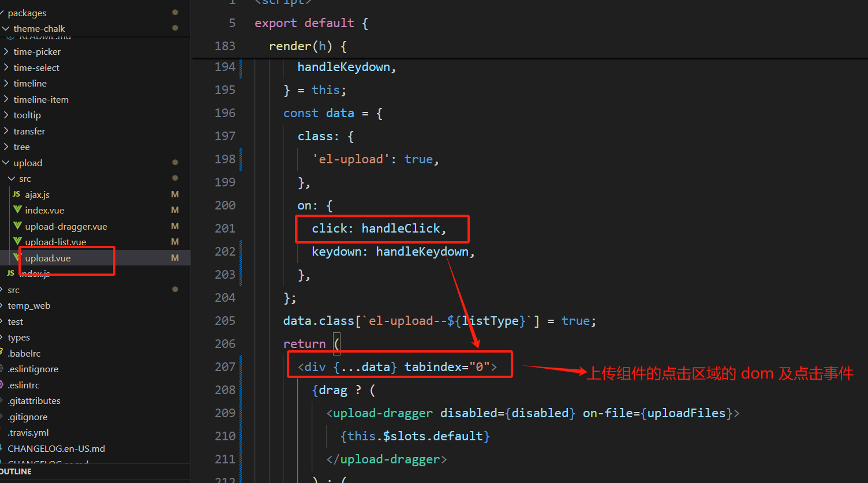Screen dimensions: 868x483
Task: Open the temp_web folder
Action: click(x=29, y=306)
